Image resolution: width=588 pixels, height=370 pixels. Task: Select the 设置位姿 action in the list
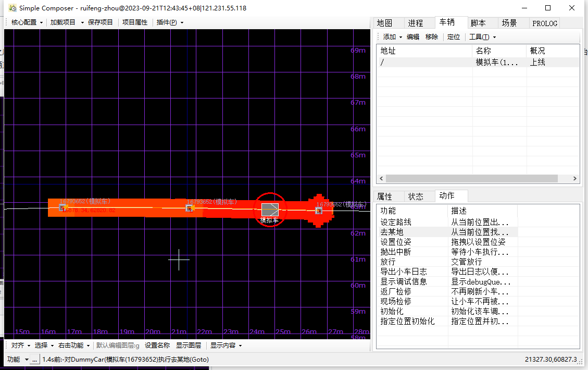396,242
